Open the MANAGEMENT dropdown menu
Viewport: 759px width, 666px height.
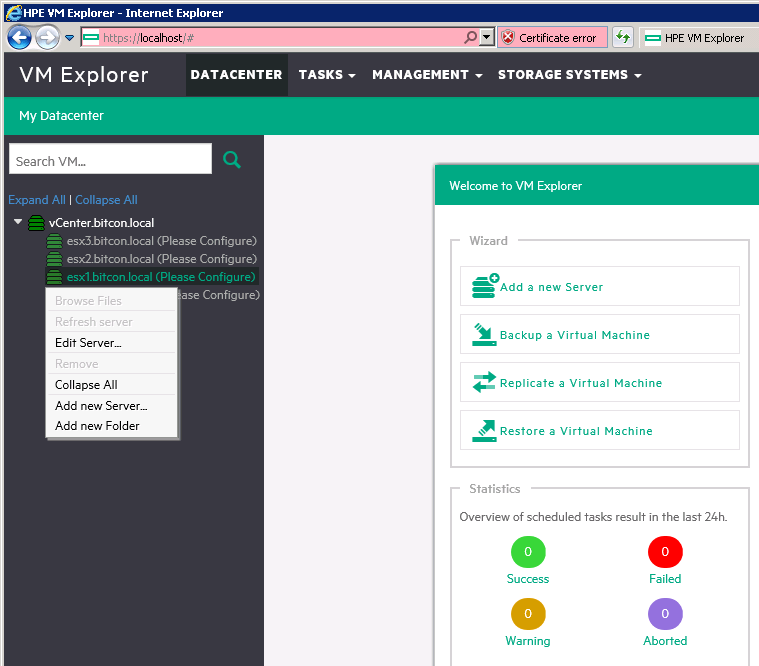click(427, 75)
